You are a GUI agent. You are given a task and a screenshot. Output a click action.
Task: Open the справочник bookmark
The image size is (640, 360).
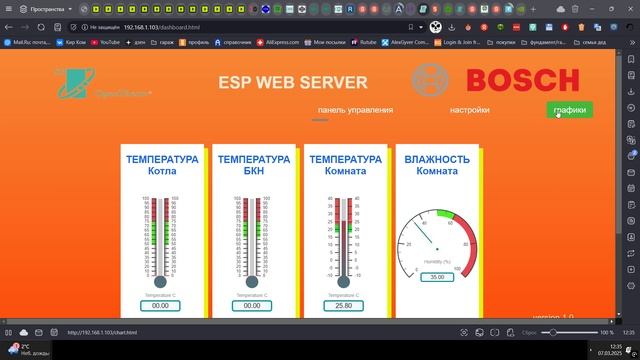(233, 42)
